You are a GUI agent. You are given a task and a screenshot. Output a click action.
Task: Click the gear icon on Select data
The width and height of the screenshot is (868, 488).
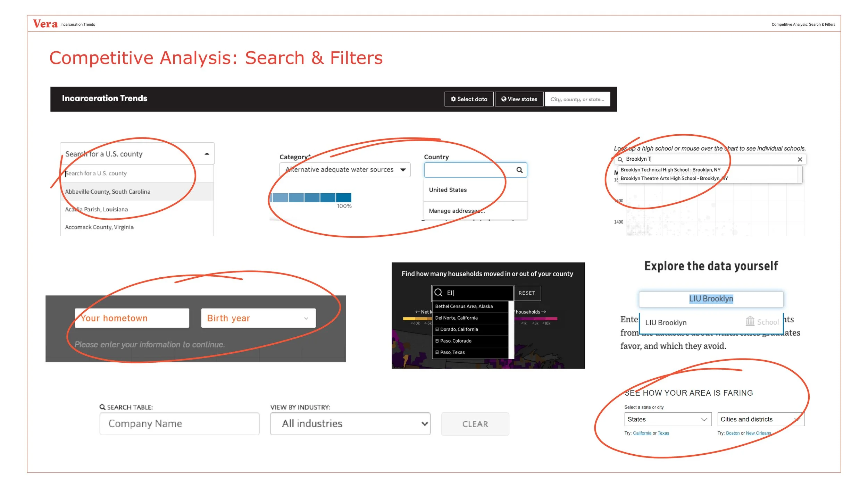point(453,99)
